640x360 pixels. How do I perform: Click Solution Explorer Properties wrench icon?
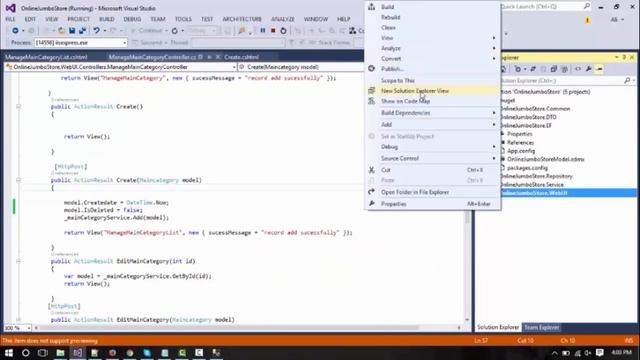(589, 69)
